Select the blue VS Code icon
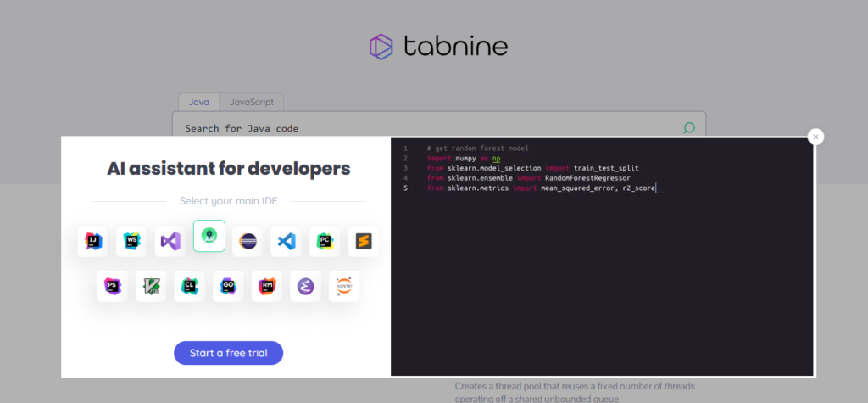Image resolution: width=868 pixels, height=403 pixels. point(287,241)
